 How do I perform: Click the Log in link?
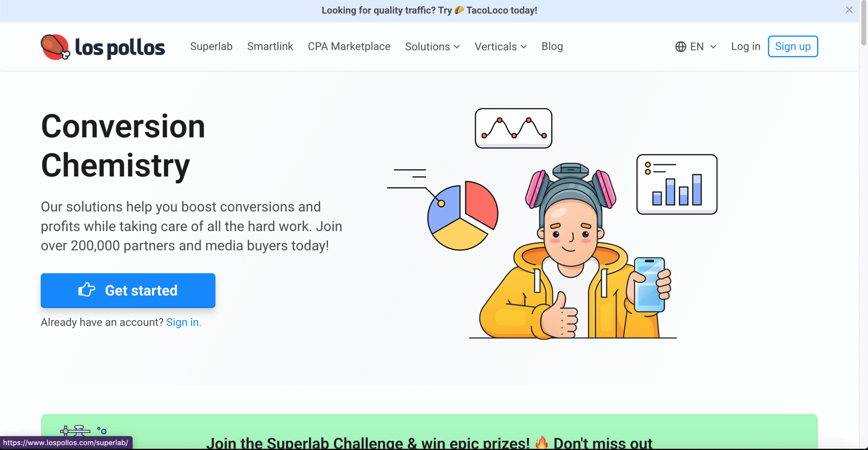coord(745,46)
